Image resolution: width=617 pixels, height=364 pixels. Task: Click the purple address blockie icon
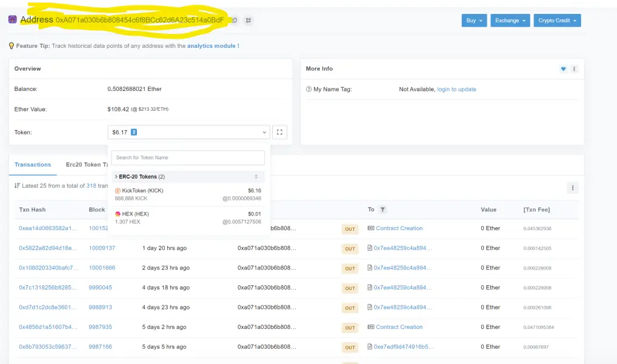[13, 19]
